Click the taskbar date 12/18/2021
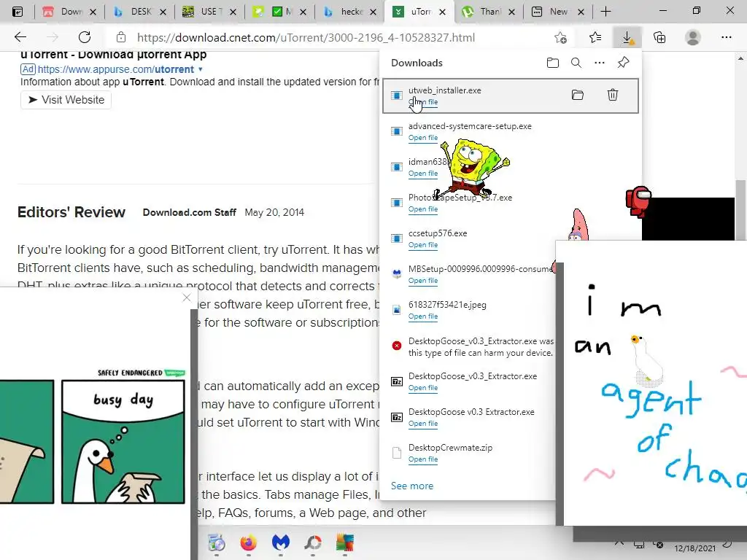This screenshot has height=560, width=747. [694, 548]
